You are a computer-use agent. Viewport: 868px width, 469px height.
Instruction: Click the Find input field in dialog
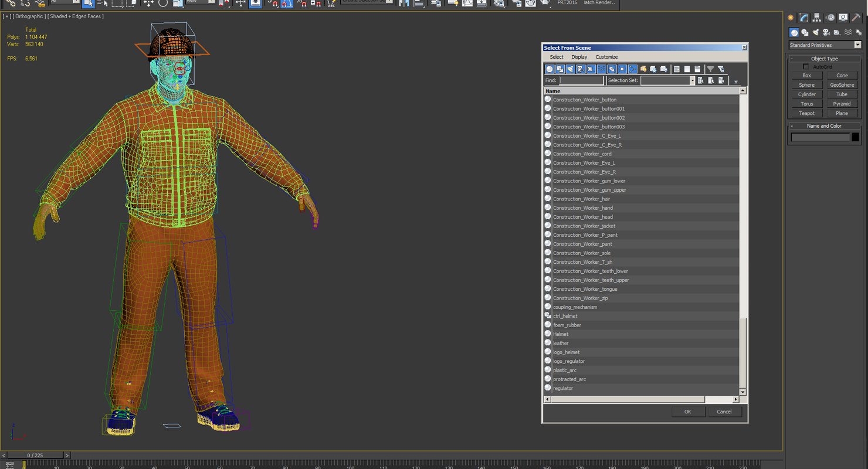pyautogui.click(x=581, y=80)
